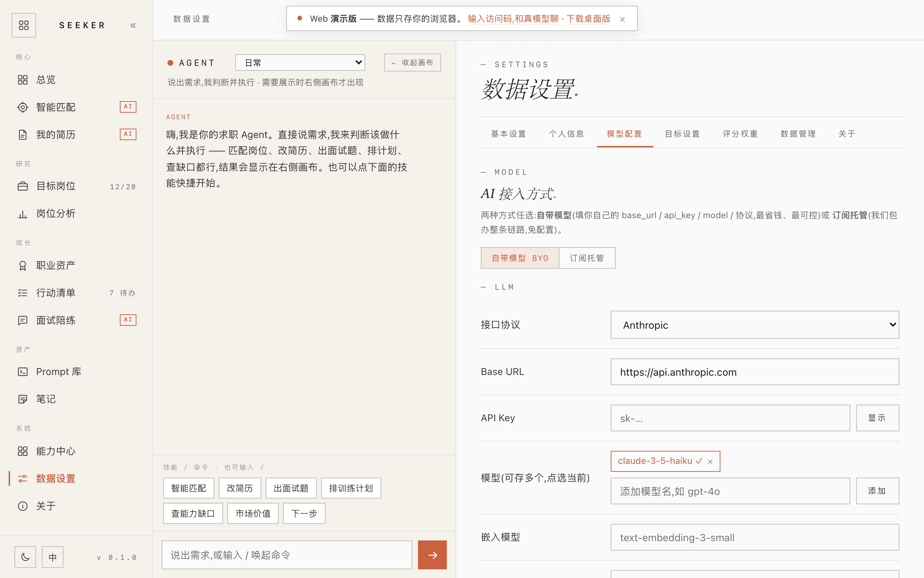The width and height of the screenshot is (924, 578).
Task: Open 智能匹配 in sidebar
Action: [77, 107]
